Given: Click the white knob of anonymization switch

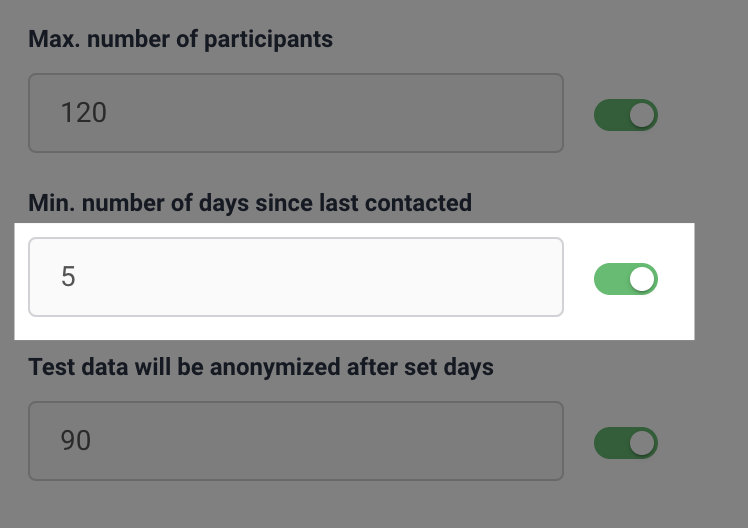Looking at the screenshot, I should coord(642,443).
